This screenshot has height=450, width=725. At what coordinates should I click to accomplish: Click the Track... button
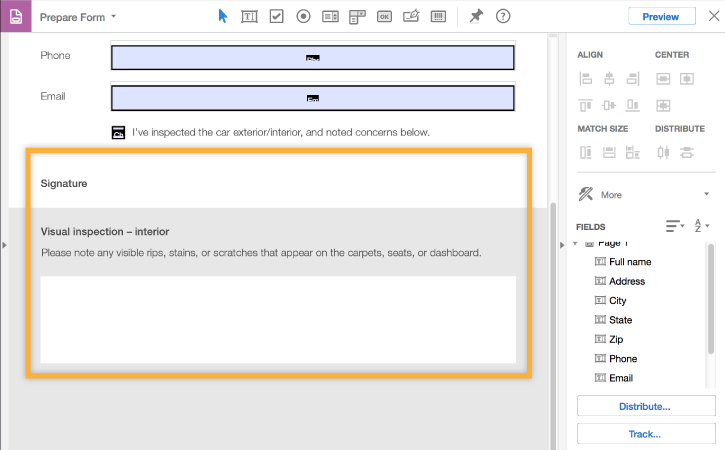tap(646, 434)
